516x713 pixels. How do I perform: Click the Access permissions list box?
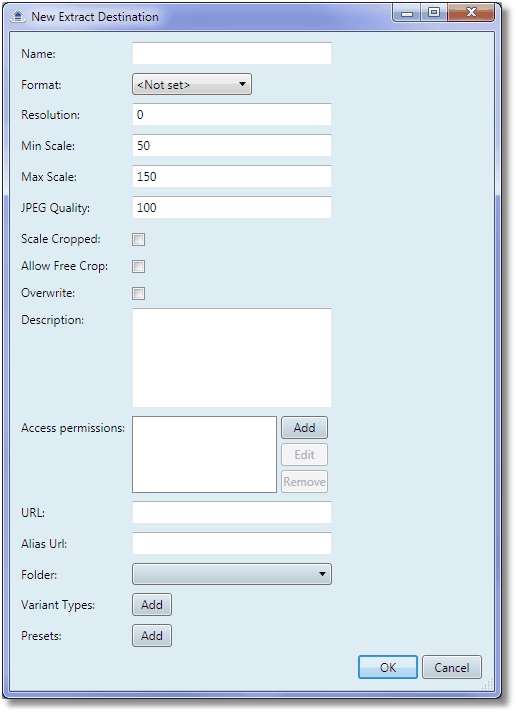click(x=205, y=454)
